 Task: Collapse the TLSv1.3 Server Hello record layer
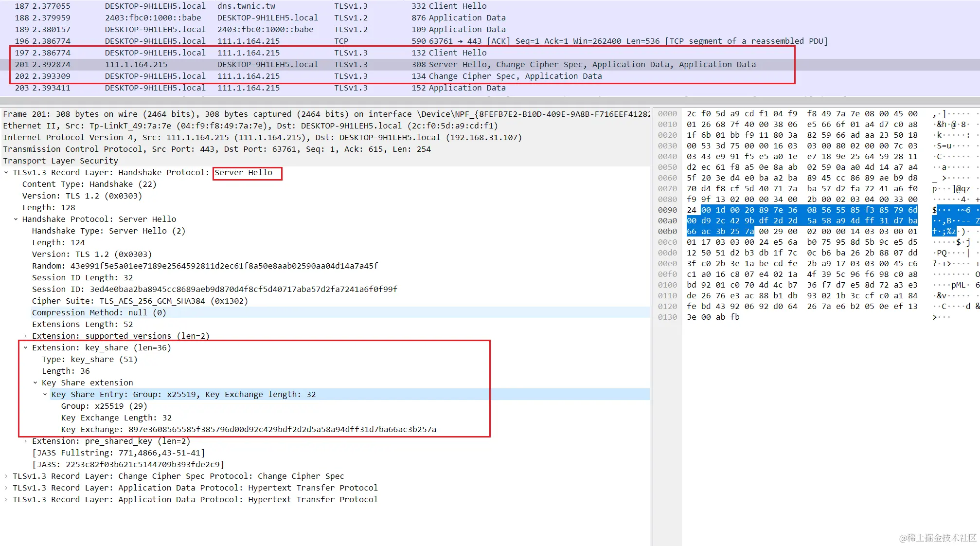(x=6, y=173)
